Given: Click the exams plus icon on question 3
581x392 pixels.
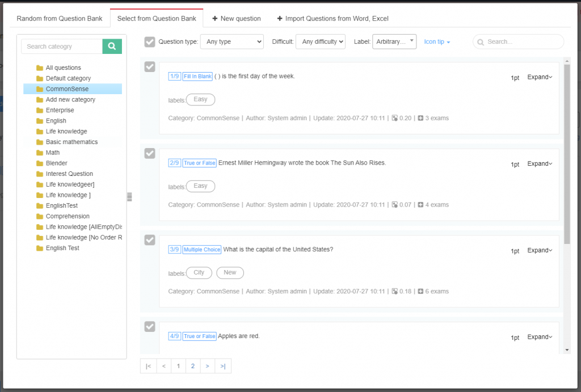Looking at the screenshot, I should coord(420,292).
